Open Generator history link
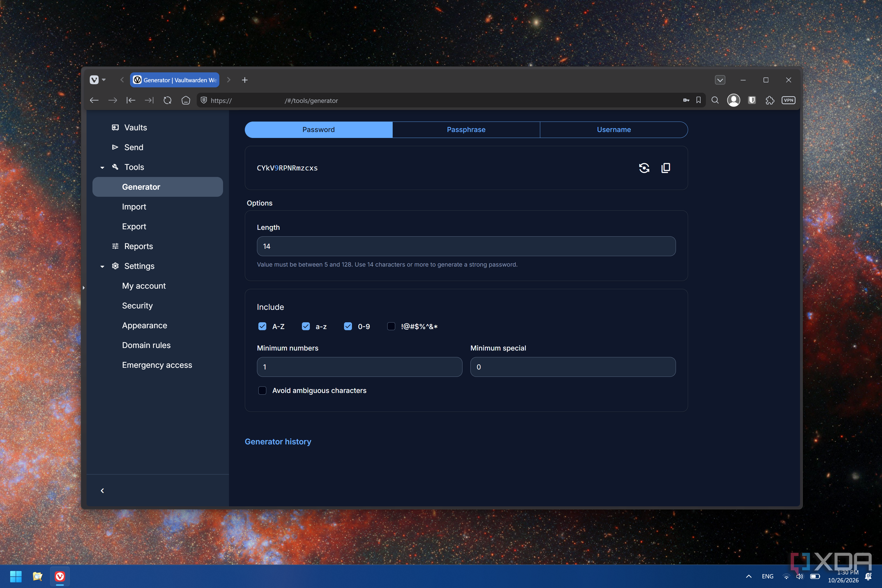 click(x=278, y=442)
